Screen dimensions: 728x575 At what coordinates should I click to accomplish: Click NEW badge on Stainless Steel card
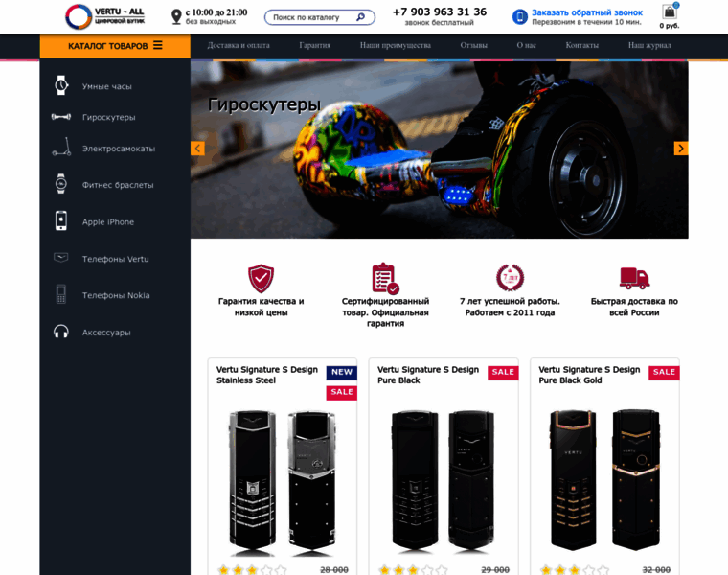pos(342,373)
